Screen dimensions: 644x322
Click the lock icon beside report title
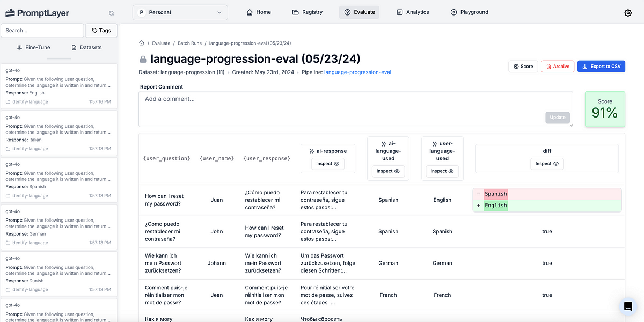click(143, 59)
